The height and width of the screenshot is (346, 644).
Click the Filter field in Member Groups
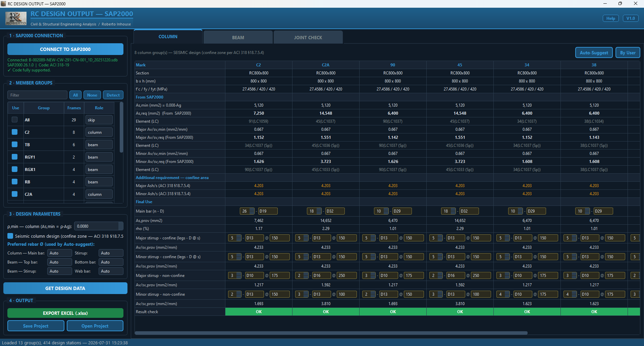38,95
